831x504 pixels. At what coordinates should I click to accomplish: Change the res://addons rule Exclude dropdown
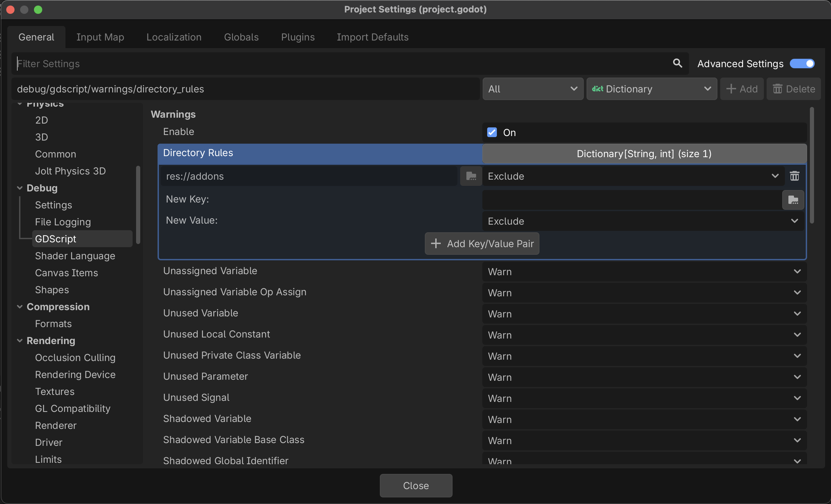tap(633, 176)
